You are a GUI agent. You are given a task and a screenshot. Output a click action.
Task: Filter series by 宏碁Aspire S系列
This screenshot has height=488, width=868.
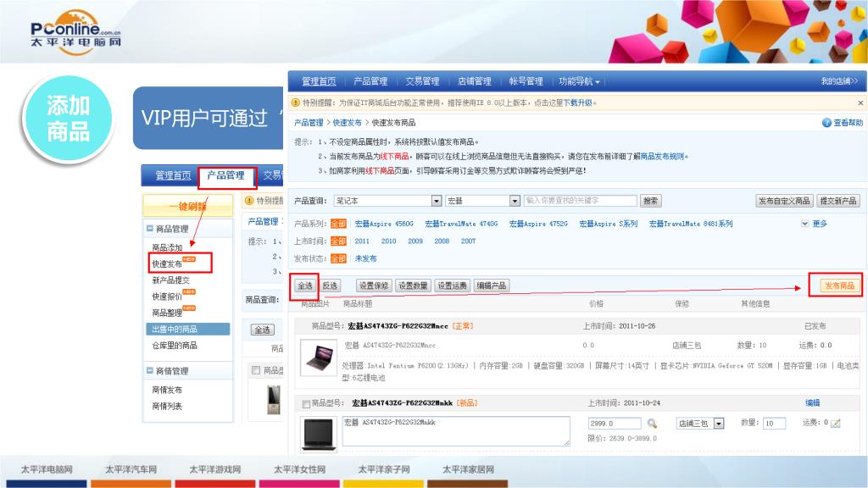[608, 224]
